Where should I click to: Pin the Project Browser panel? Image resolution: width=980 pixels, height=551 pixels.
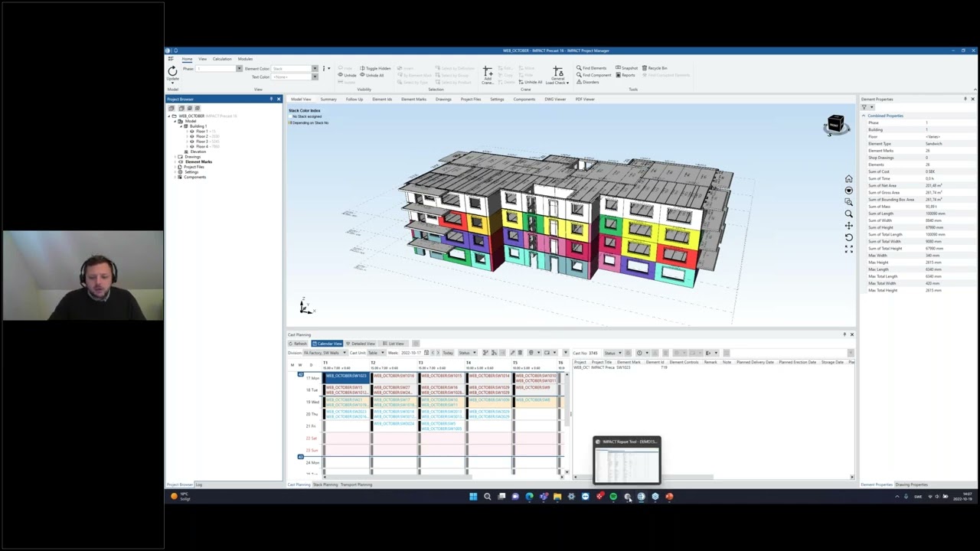tap(271, 99)
